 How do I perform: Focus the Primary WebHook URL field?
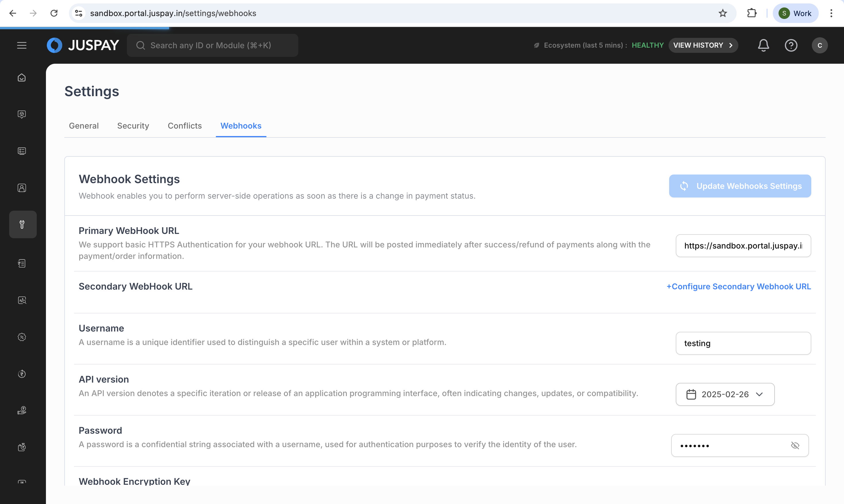pyautogui.click(x=743, y=246)
